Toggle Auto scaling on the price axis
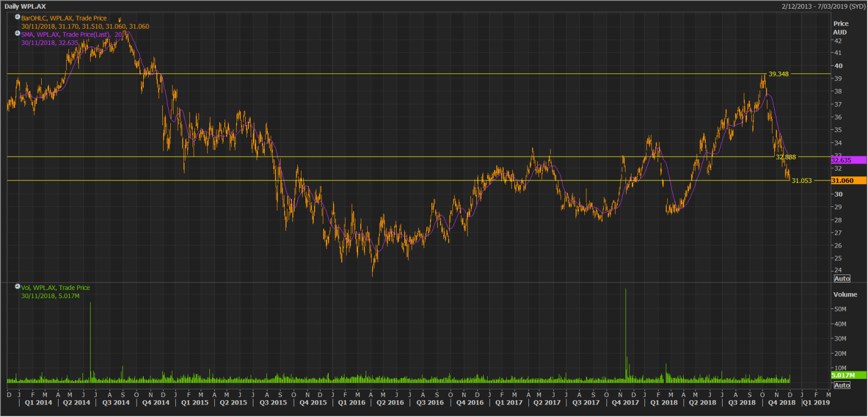 pyautogui.click(x=842, y=279)
